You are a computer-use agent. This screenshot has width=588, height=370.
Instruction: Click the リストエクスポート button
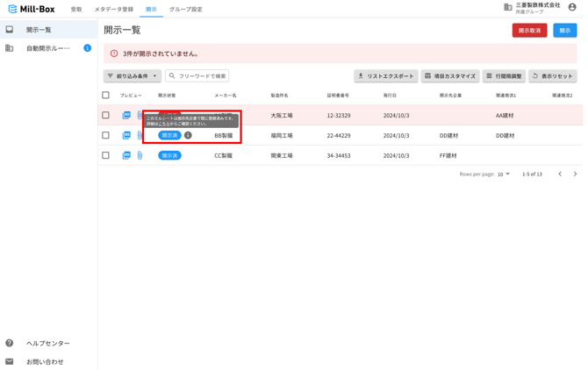385,76
